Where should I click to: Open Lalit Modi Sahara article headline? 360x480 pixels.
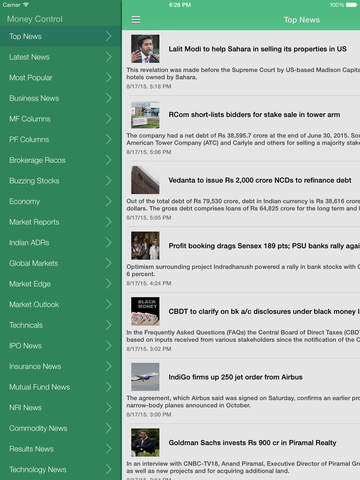(257, 49)
